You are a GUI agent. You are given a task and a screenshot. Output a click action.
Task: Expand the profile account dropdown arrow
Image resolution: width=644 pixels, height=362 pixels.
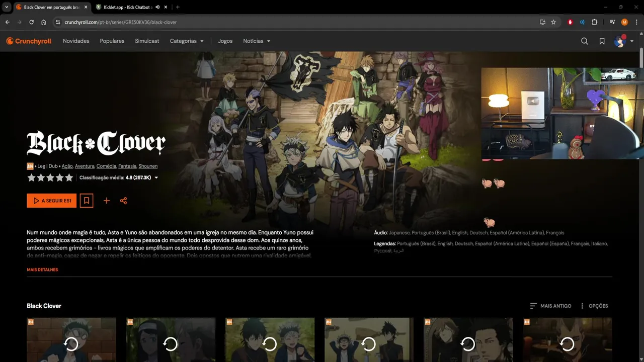(632, 42)
